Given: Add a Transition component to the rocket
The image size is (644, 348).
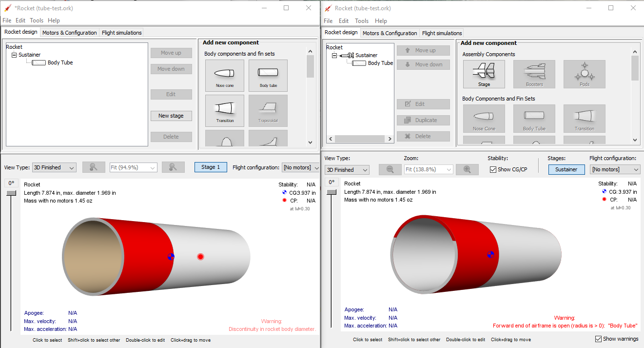Looking at the screenshot, I should point(224,110).
